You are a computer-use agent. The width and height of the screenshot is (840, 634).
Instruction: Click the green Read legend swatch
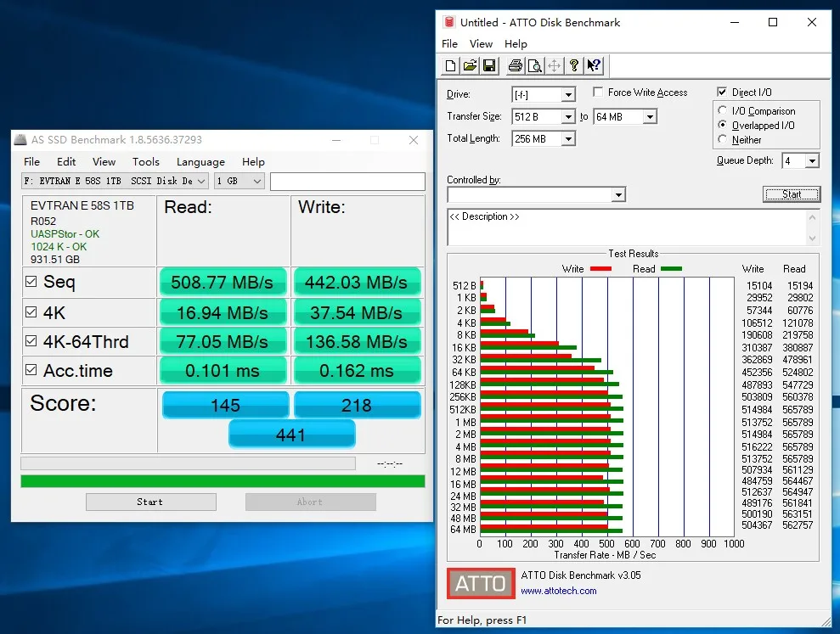(x=671, y=269)
